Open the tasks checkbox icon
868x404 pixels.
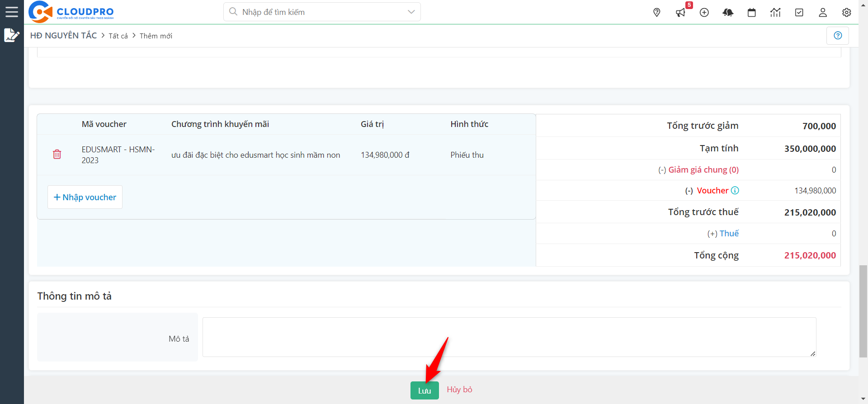coord(799,13)
